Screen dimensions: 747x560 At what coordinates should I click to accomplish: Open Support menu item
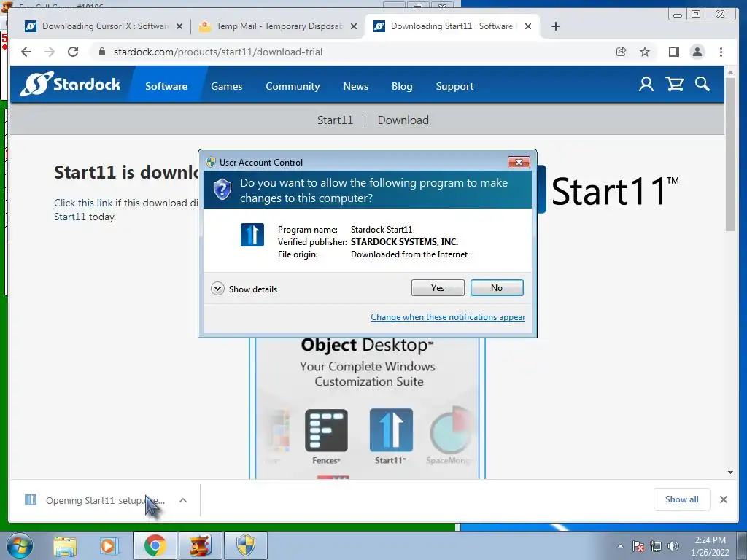click(x=454, y=86)
